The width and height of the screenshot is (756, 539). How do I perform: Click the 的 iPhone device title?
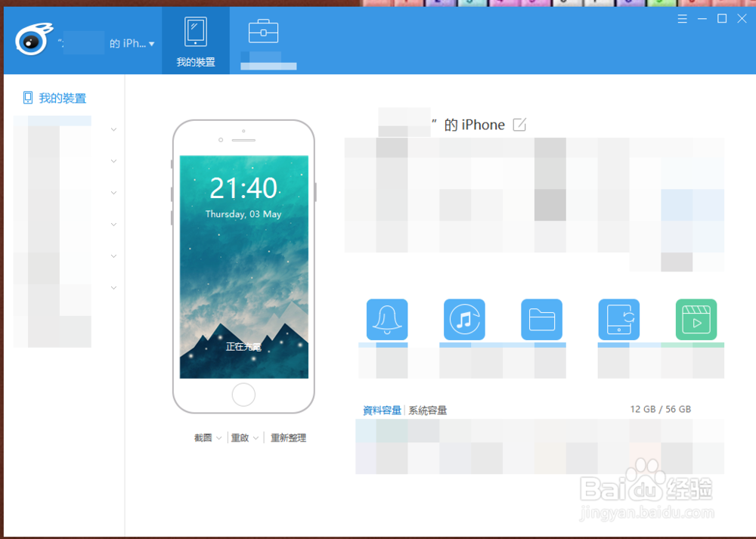coord(475,125)
